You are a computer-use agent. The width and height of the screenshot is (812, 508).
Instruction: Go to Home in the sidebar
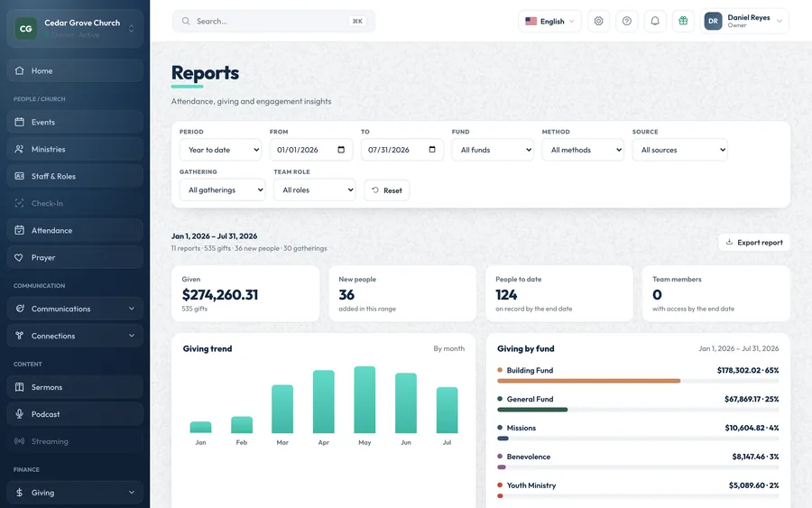(x=75, y=70)
